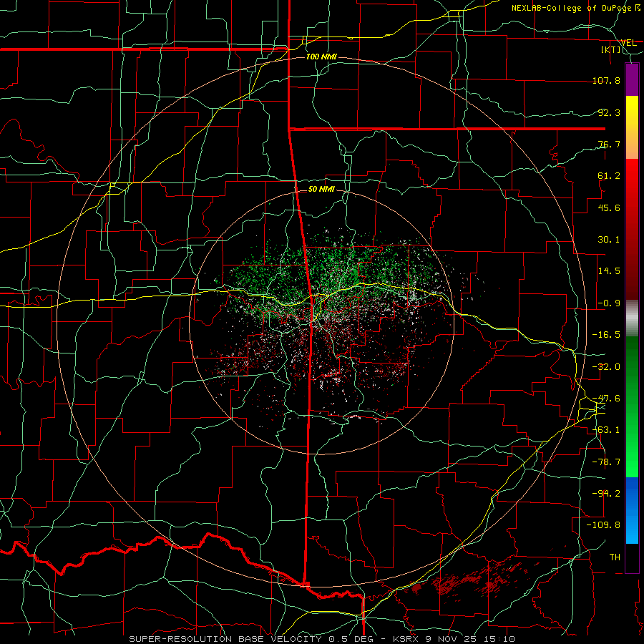Click the [KT] units label

click(611, 49)
